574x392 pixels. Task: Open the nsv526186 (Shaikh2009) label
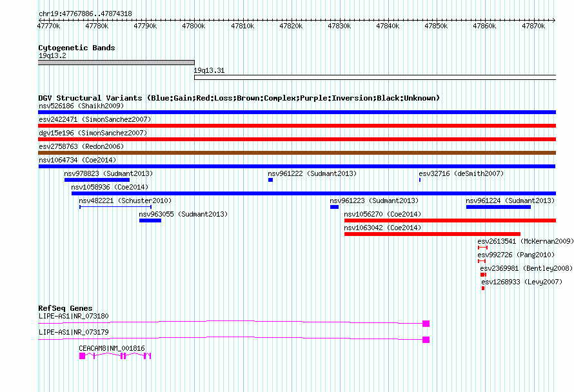click(81, 106)
